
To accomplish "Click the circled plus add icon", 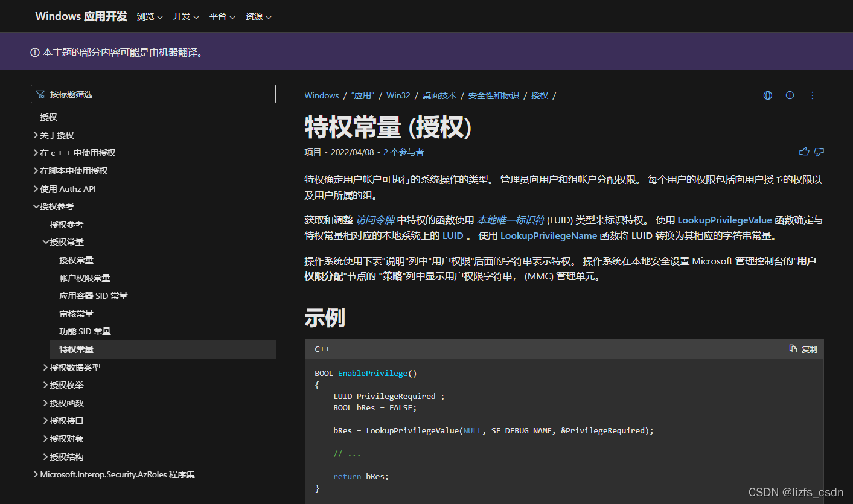I will tap(790, 95).
